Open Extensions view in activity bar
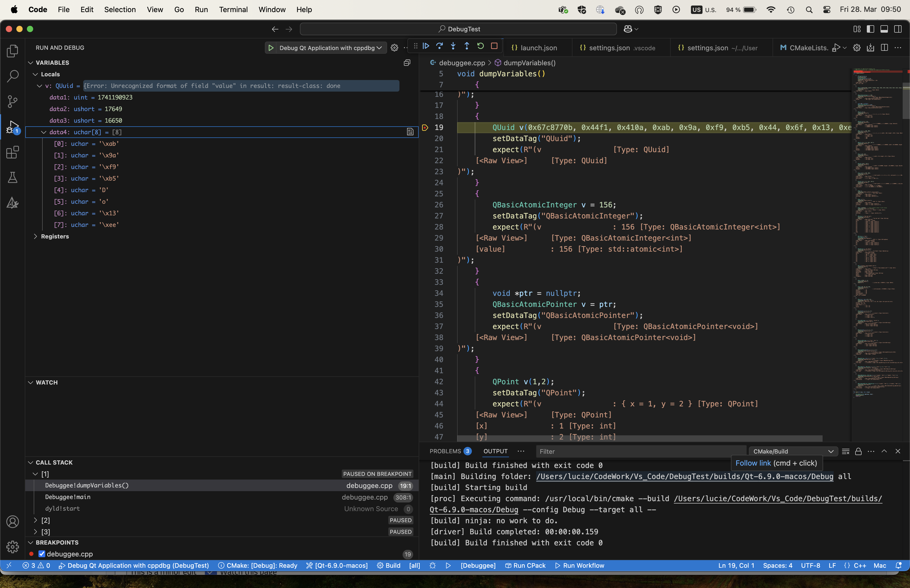Image resolution: width=910 pixels, height=588 pixels. (x=13, y=152)
